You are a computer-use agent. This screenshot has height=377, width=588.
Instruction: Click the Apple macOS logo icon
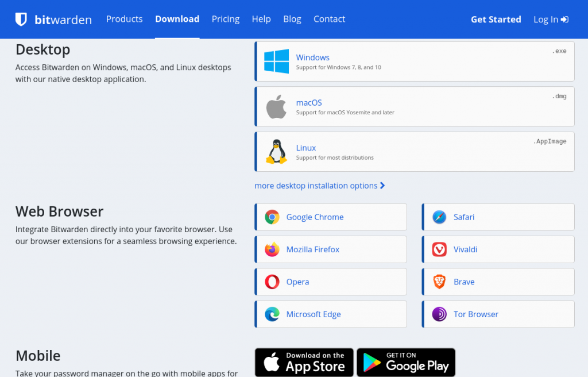click(x=276, y=107)
